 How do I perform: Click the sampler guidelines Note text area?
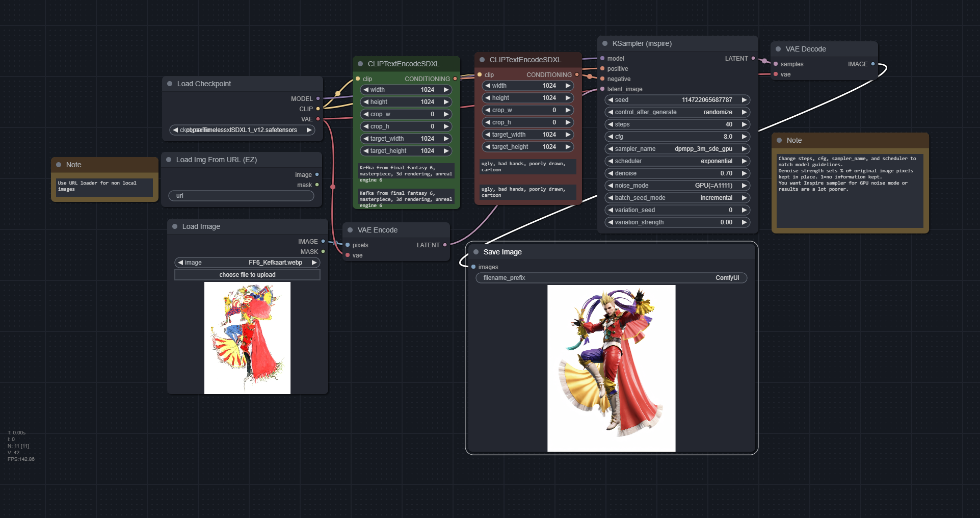[850, 190]
